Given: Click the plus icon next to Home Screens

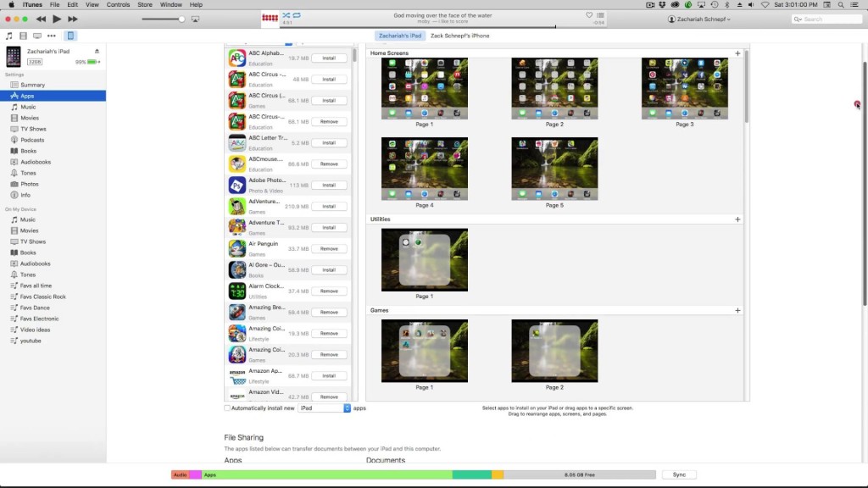Looking at the screenshot, I should coord(737,53).
